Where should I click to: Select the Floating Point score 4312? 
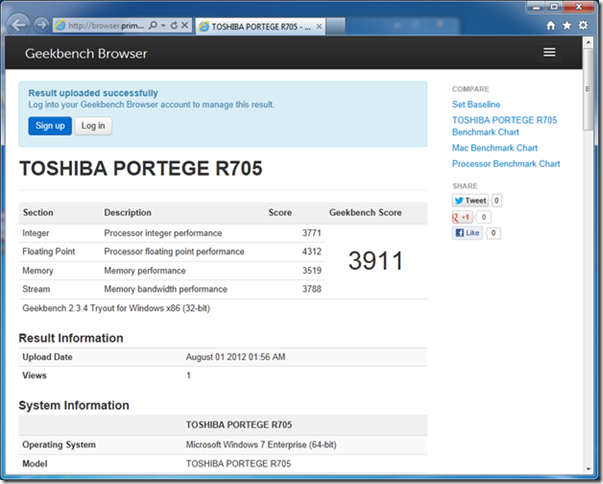click(x=311, y=251)
